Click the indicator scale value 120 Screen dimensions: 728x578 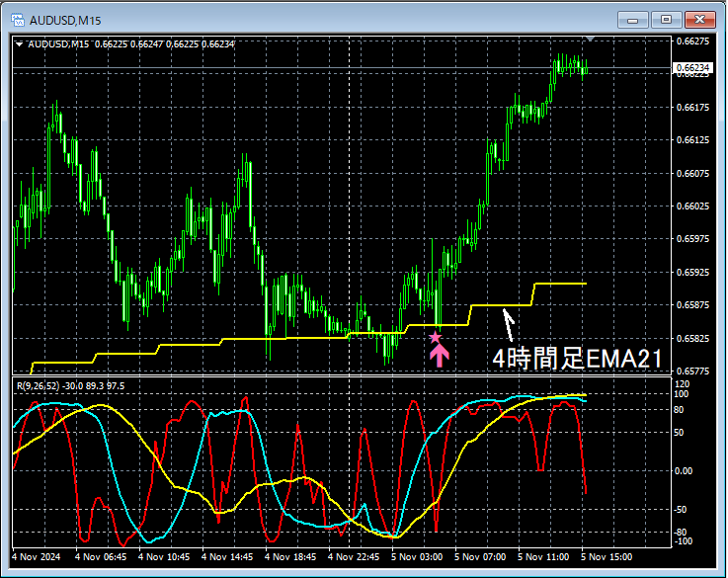click(x=682, y=384)
